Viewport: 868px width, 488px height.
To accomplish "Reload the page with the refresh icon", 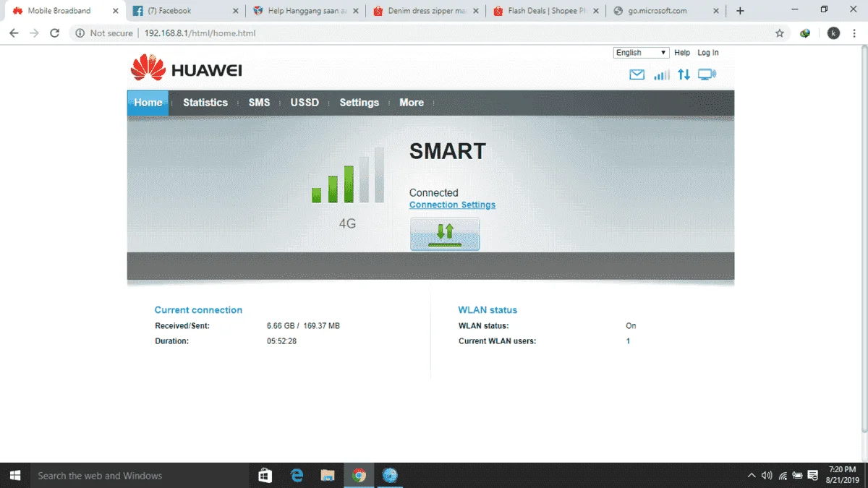I will 54,33.
